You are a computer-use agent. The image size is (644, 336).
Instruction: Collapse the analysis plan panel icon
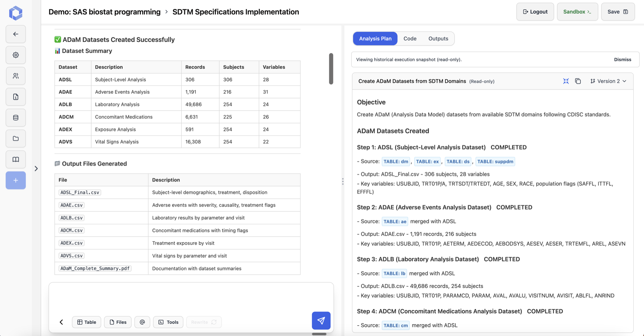click(566, 81)
